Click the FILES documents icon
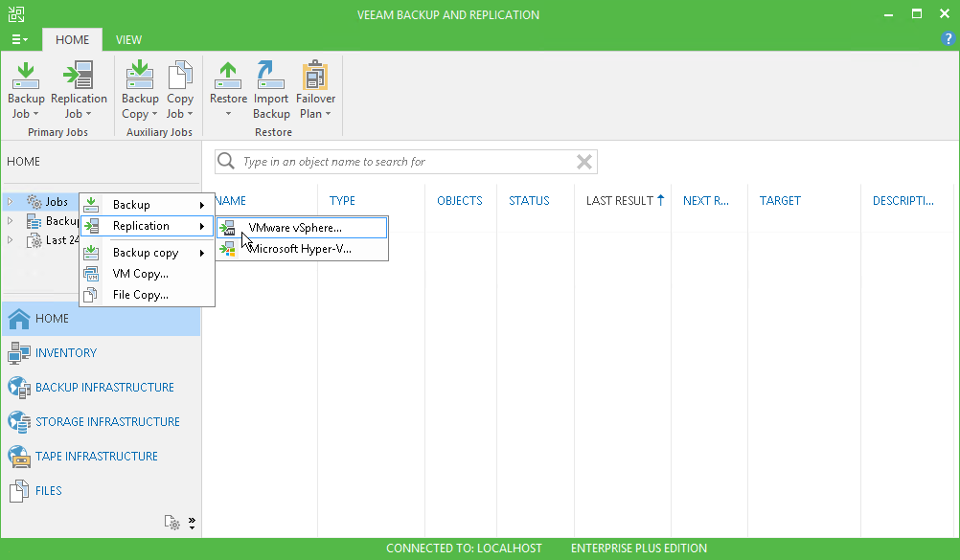Viewport: 960px width, 560px height. (19, 491)
